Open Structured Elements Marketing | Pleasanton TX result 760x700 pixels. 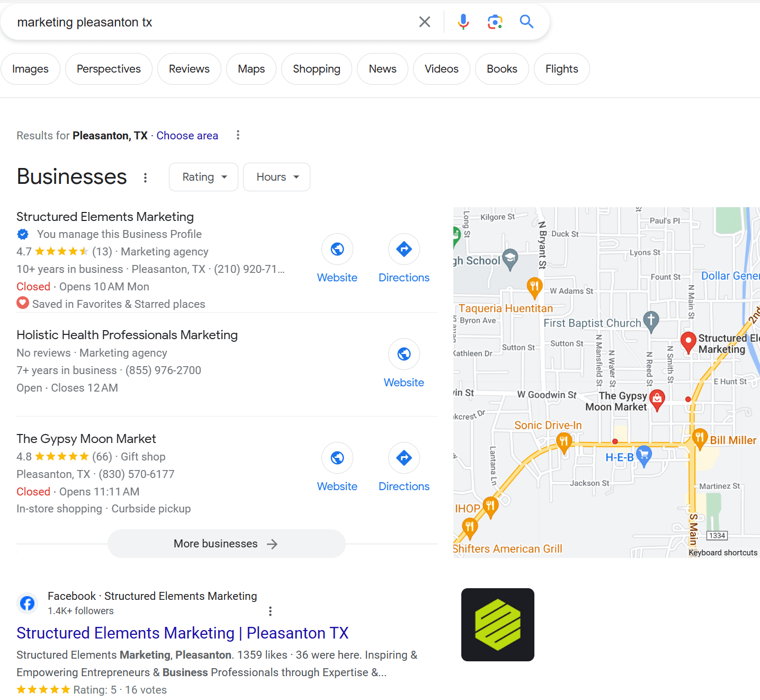tap(182, 633)
